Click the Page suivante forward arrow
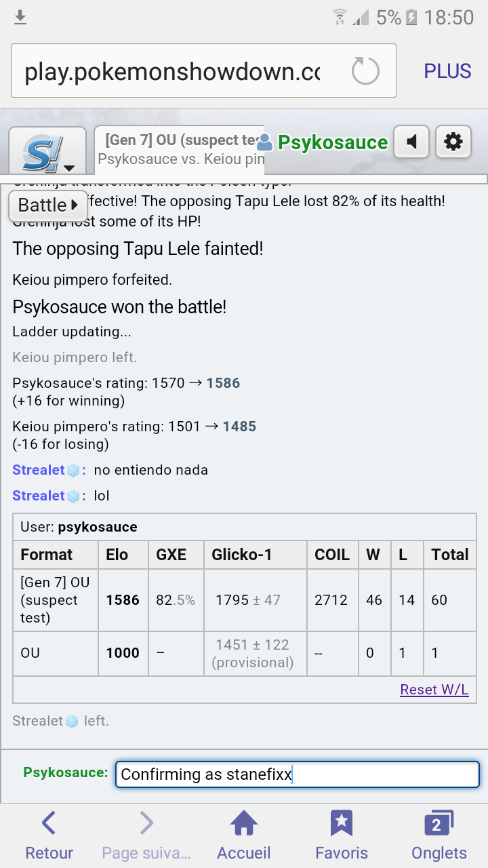The height and width of the screenshot is (868, 488). [146, 836]
